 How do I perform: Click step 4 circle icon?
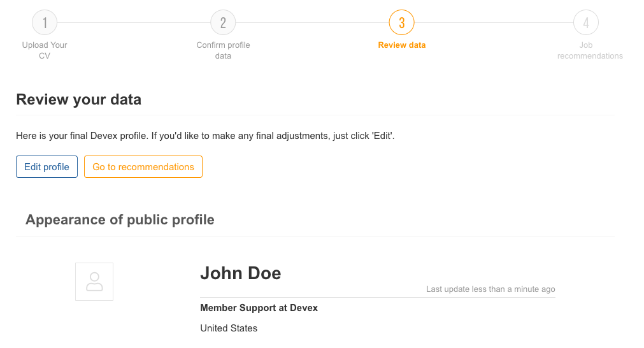pyautogui.click(x=585, y=22)
